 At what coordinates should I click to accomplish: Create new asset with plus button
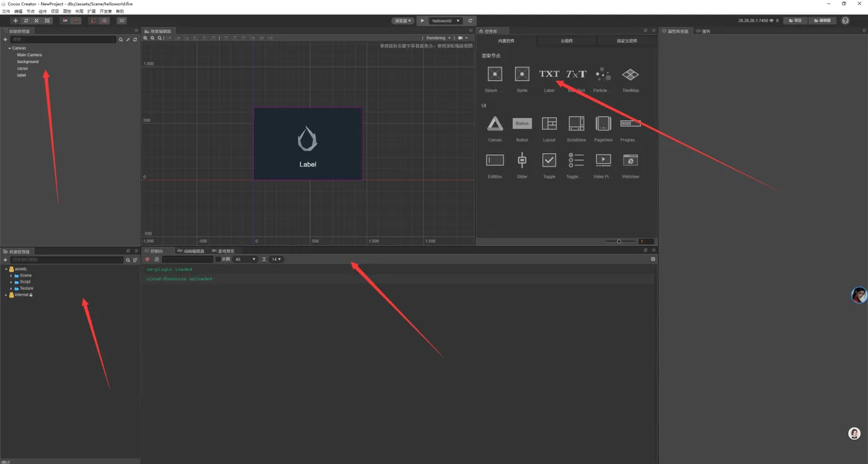tap(5, 260)
